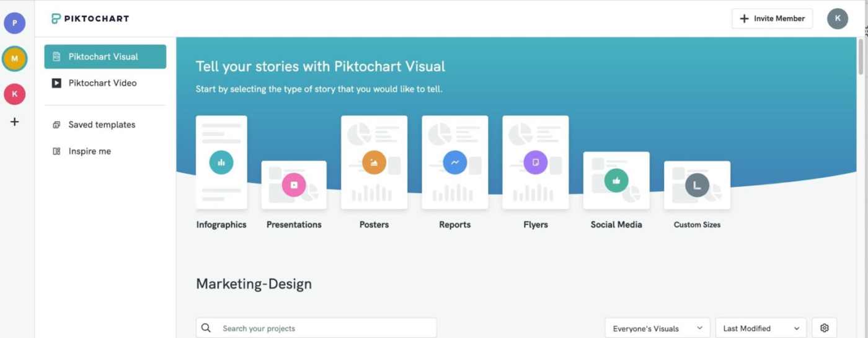Image resolution: width=868 pixels, height=338 pixels.
Task: Open project settings gear icon
Action: [824, 328]
